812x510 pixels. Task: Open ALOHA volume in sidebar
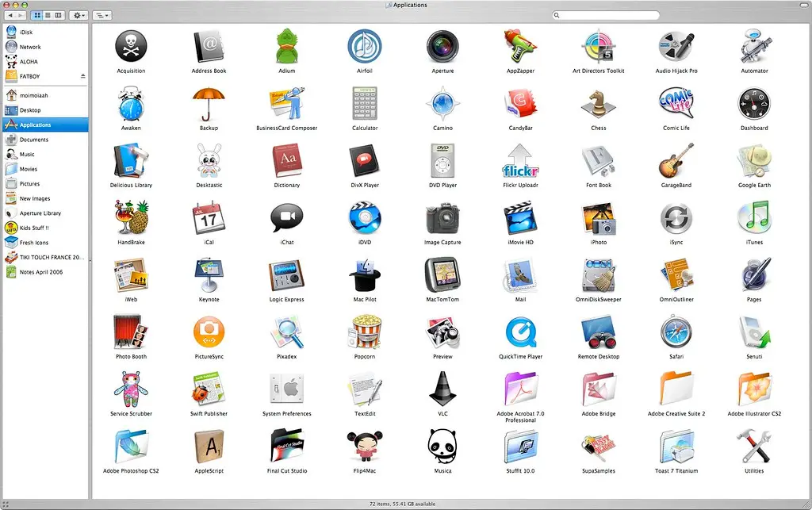coord(45,62)
